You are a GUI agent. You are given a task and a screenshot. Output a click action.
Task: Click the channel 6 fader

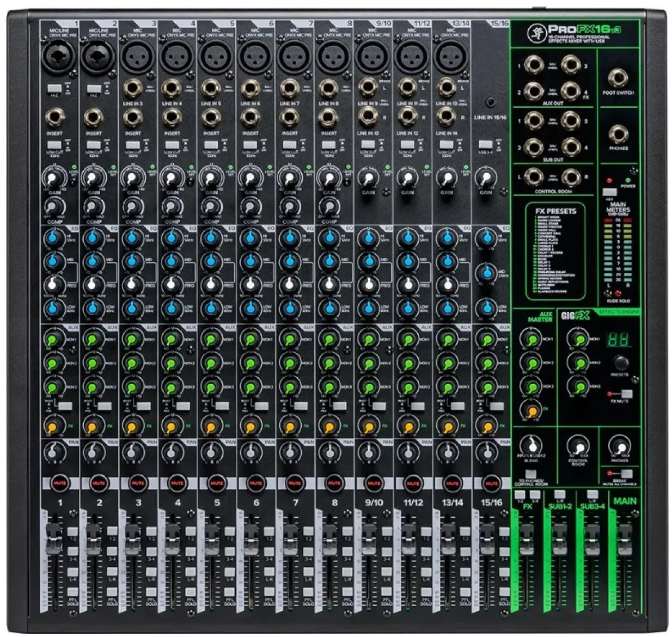tap(251, 539)
